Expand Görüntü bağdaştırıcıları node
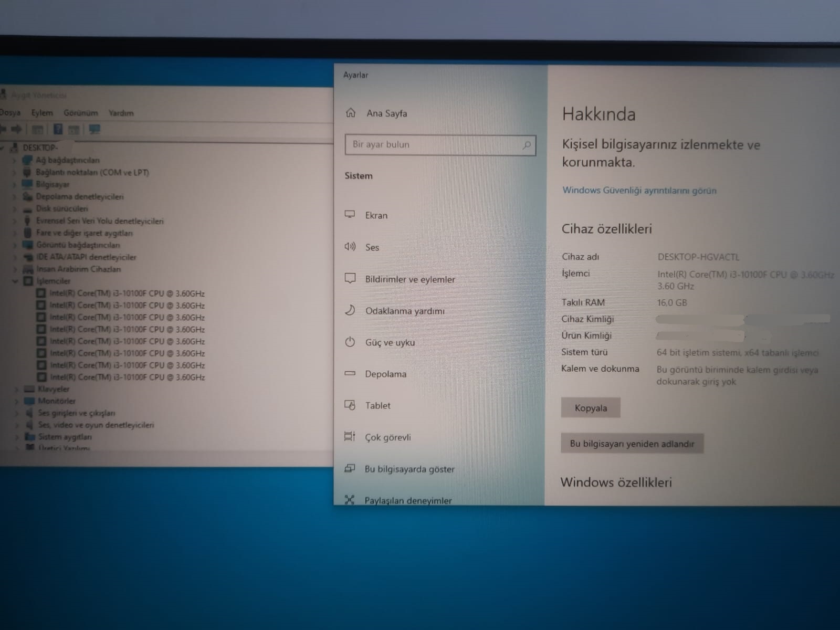 pyautogui.click(x=15, y=245)
